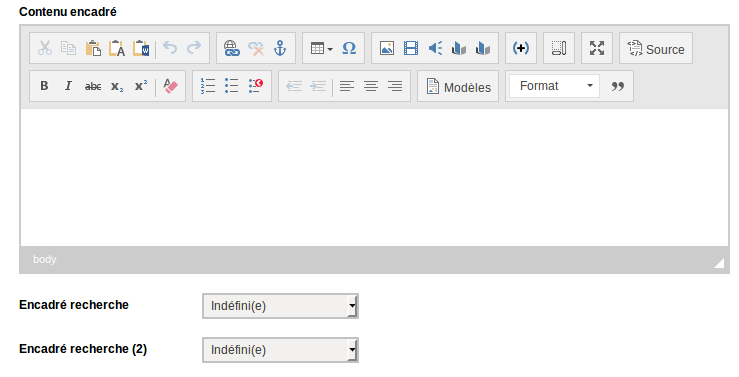Screen dimensions: 739x377
Task: Insert a link with globe icon
Action: [x=232, y=48]
